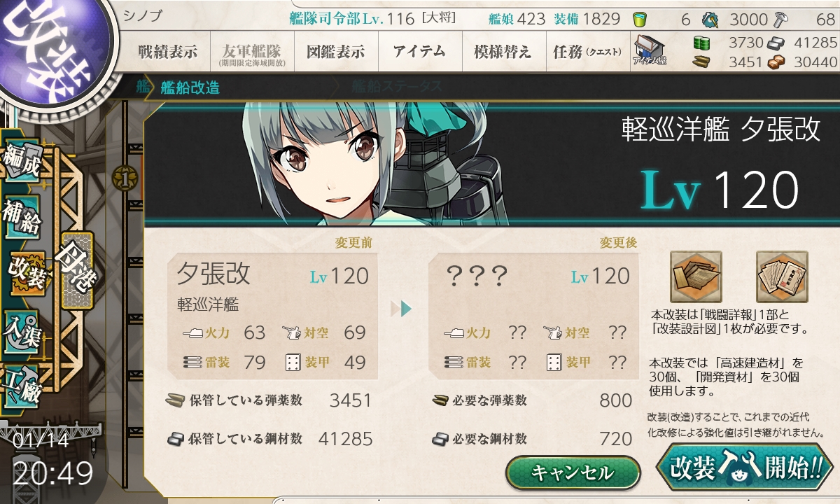This screenshot has width=840, height=504.
Task: Click the 改装設計図 blueprint item icon
Action: [x=782, y=276]
